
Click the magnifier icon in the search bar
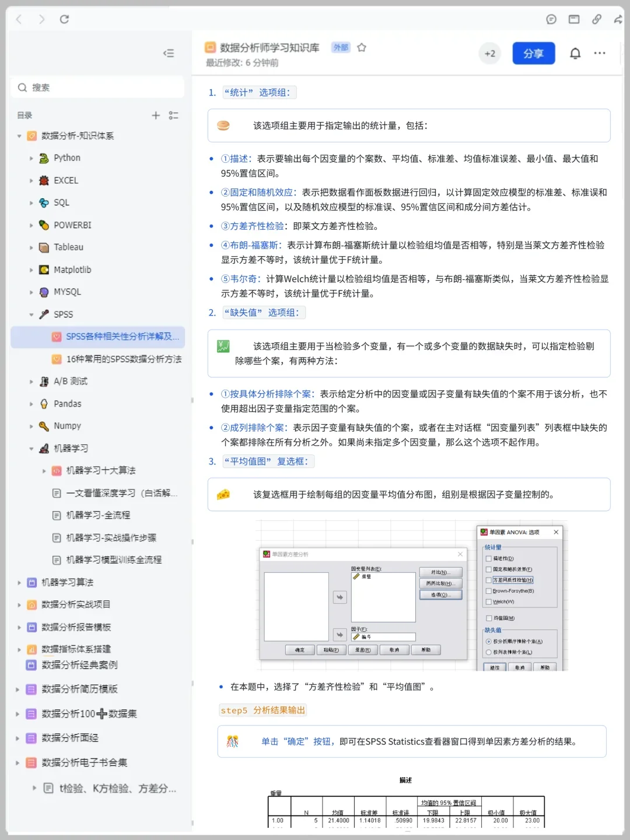tap(22, 87)
